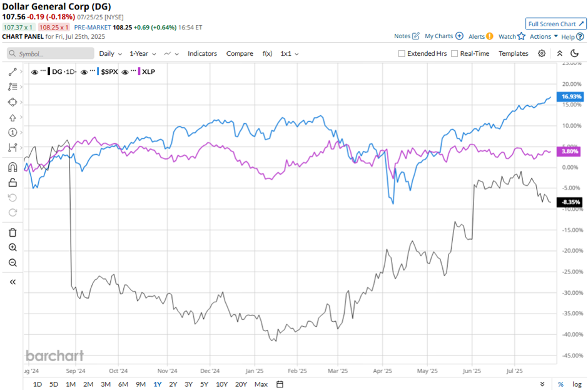
Task: Open the custom date range calendar
Action: 280,384
